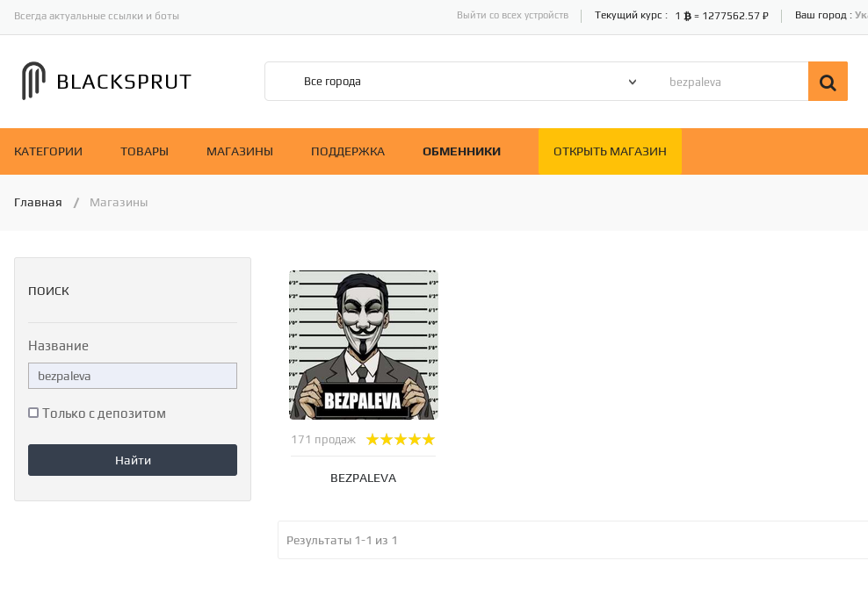Go to the МАГАЗИНЫ section
Viewport: 868px width, 604px height.
click(240, 152)
